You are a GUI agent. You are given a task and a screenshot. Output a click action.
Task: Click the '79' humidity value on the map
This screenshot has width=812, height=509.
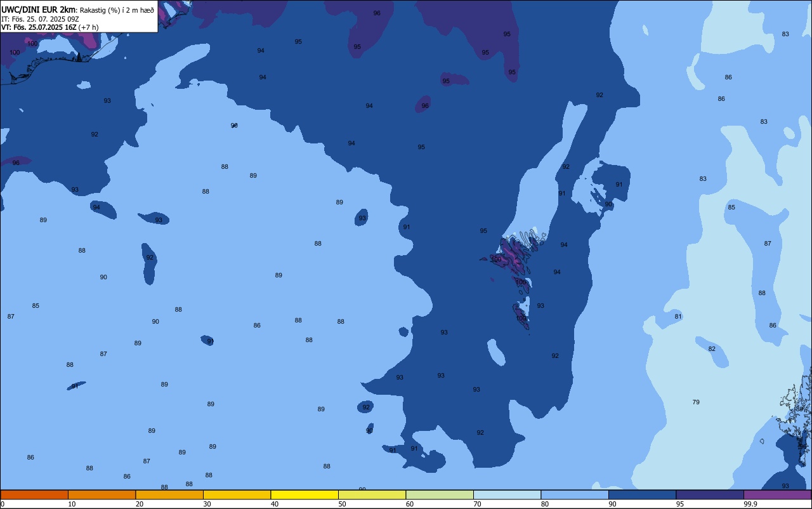(x=696, y=402)
